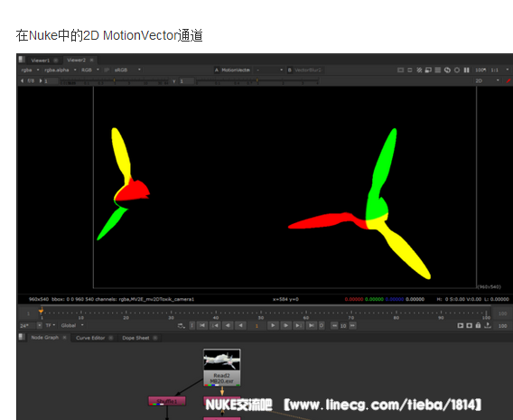This screenshot has height=420, width=513.
Task: Play backward
Action: tap(241, 326)
